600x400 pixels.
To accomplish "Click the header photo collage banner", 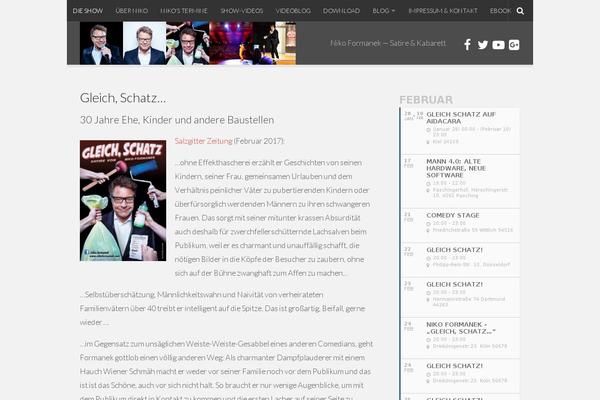I will 188,43.
